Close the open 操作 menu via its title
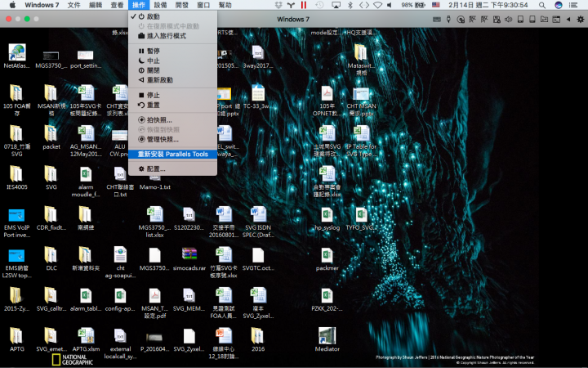This screenshot has height=368, width=588. [x=139, y=5]
